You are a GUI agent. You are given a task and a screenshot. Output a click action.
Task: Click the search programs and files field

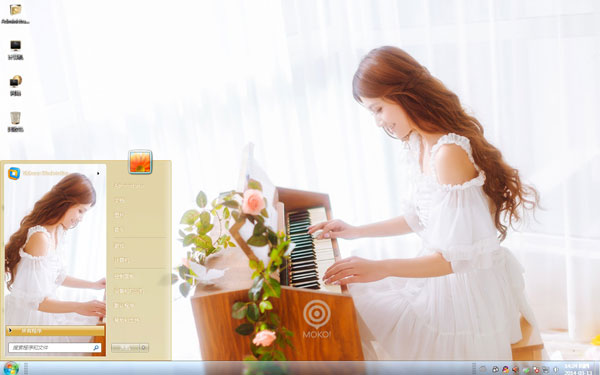pos(50,347)
